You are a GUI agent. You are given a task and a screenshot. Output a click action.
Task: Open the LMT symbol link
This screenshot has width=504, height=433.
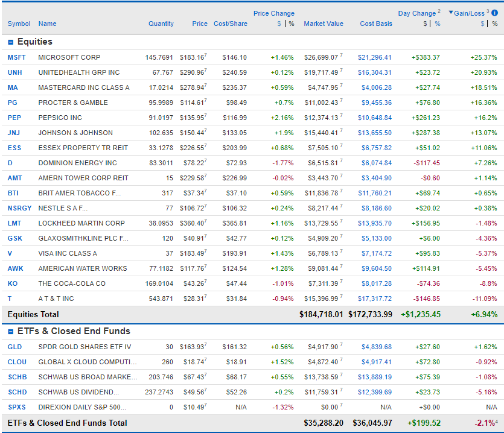coord(14,224)
